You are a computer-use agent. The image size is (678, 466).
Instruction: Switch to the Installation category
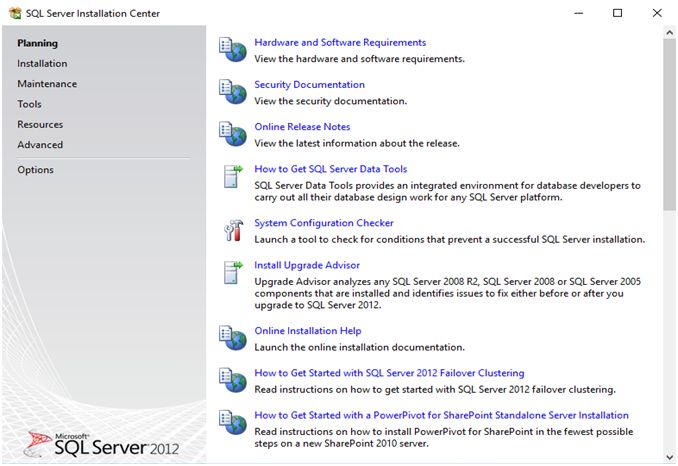click(42, 64)
